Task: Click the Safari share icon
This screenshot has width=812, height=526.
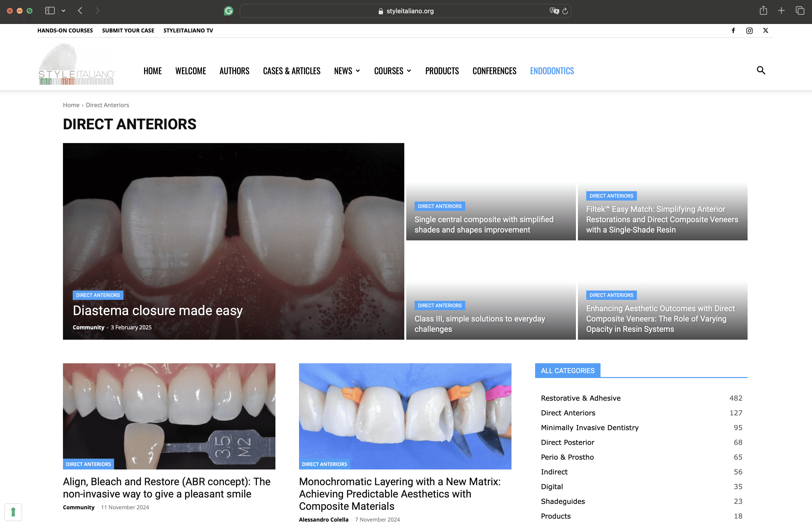Action: coord(764,11)
